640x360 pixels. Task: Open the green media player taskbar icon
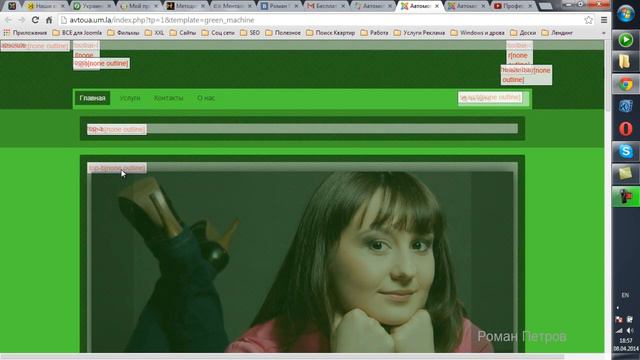pos(626,40)
